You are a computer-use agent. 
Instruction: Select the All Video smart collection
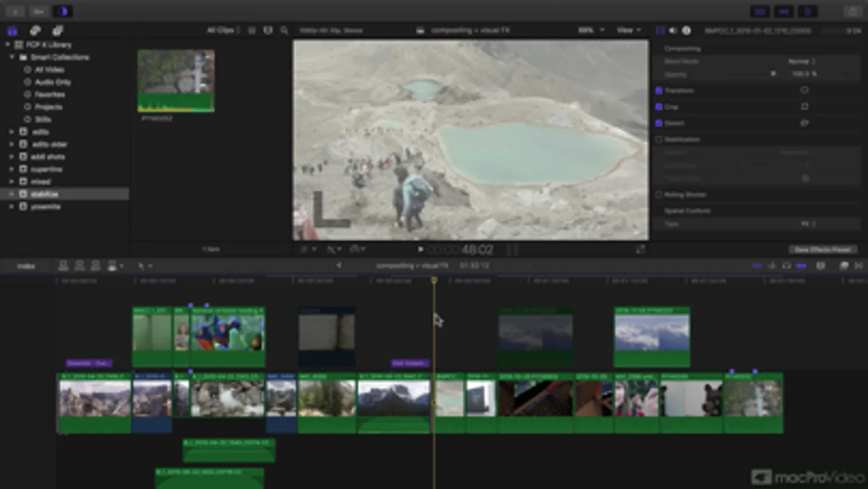click(49, 70)
